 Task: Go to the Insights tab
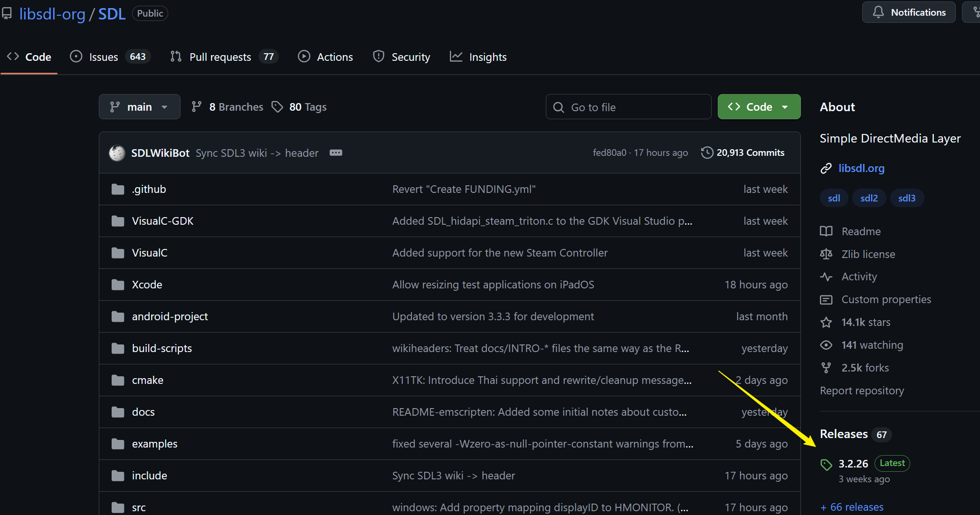pos(487,57)
